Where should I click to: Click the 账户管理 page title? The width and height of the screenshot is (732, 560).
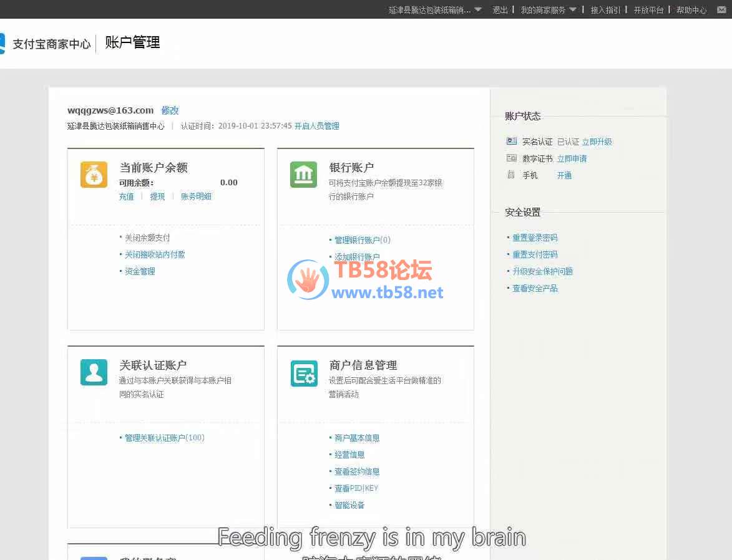(x=132, y=42)
